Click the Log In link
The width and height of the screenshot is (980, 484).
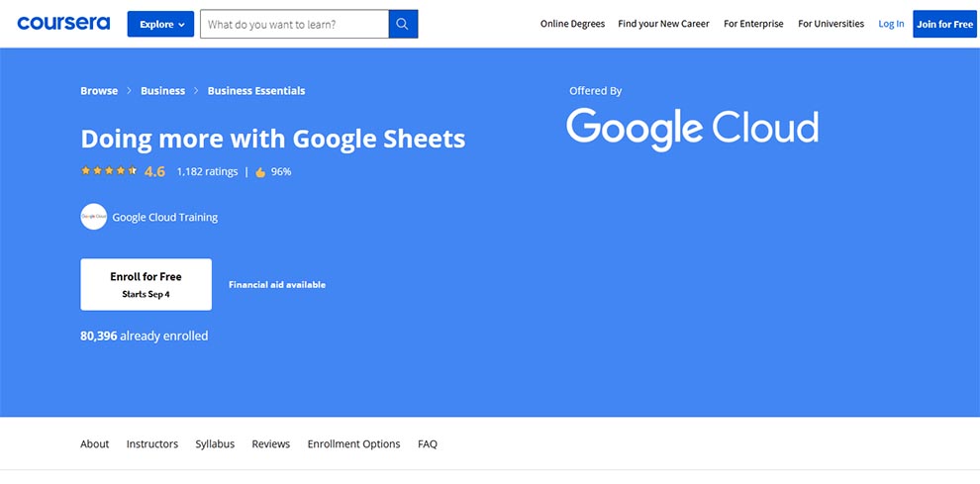891,24
